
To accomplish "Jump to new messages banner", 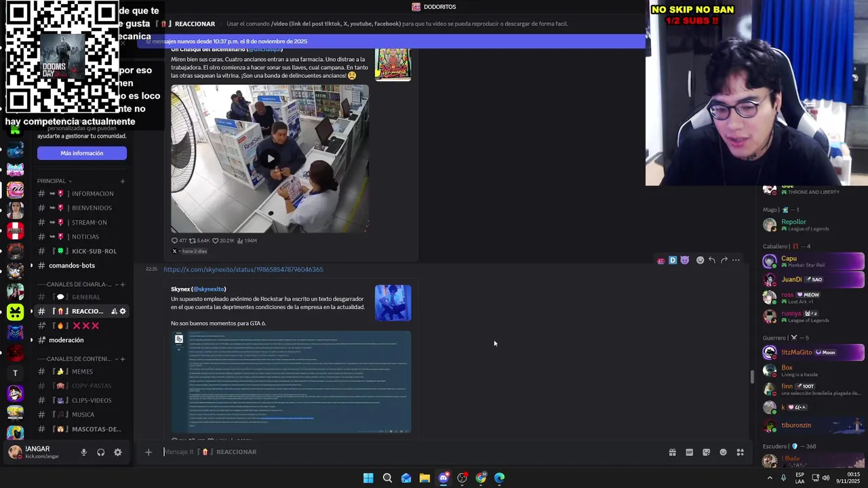I will pos(390,41).
